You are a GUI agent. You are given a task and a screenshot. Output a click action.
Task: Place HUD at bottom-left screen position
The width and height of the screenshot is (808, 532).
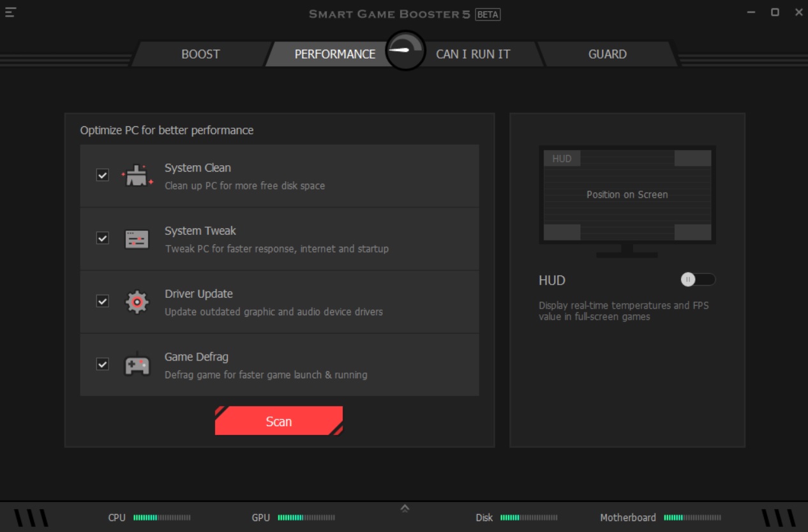click(x=562, y=232)
